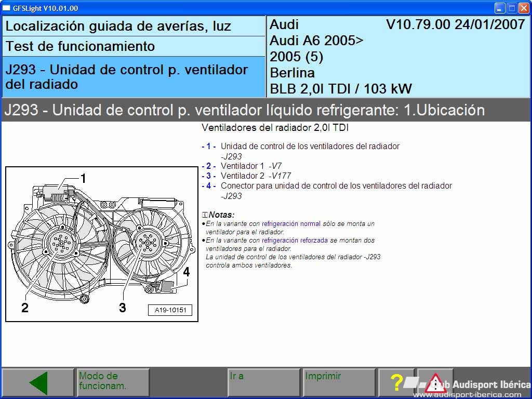Open the refrigeración normal link
The image size is (532, 399).
tap(291, 223)
